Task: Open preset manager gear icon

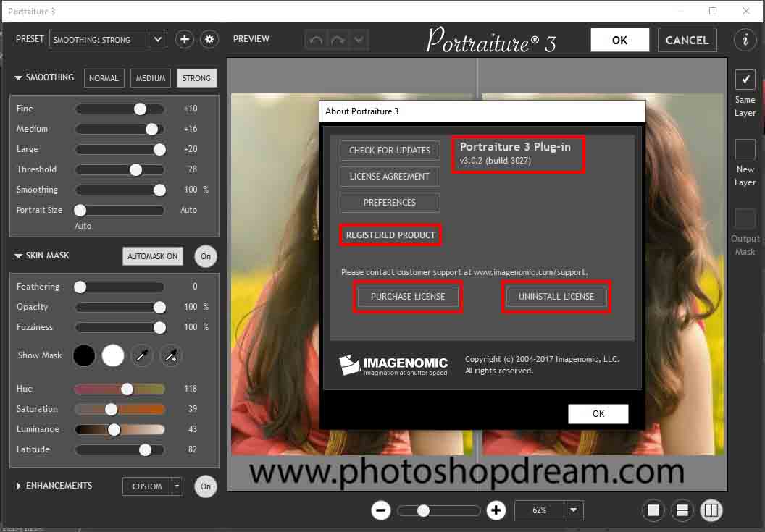Action: (x=209, y=40)
